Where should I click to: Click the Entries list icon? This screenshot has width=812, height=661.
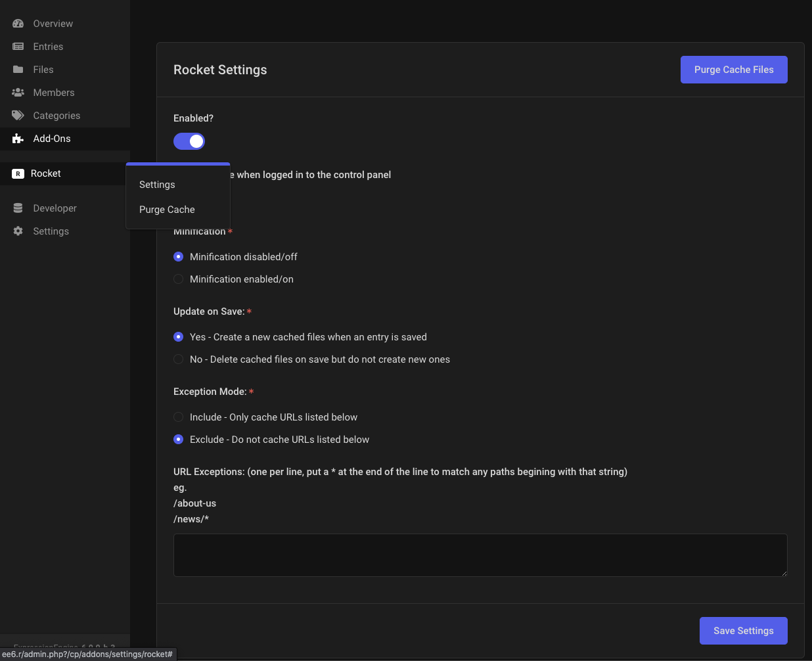[x=18, y=47]
